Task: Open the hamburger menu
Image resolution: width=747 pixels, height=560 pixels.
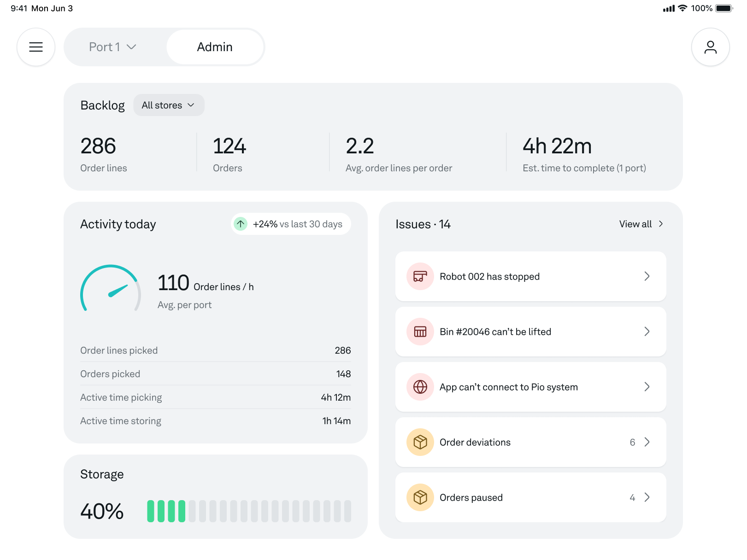Action: point(36,47)
